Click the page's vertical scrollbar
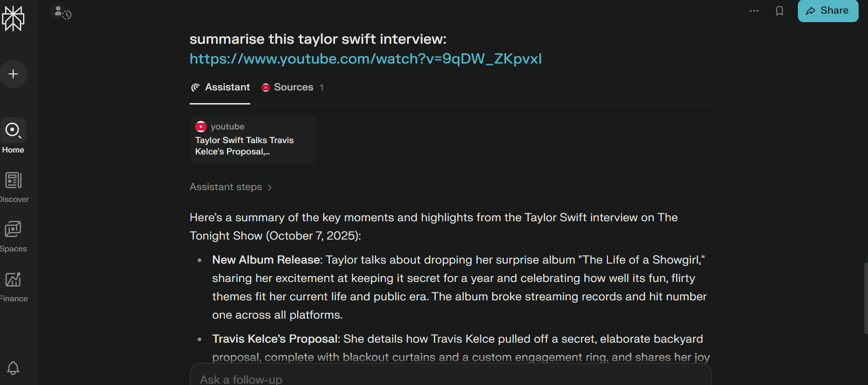The width and height of the screenshot is (868, 385). pyautogui.click(x=865, y=297)
